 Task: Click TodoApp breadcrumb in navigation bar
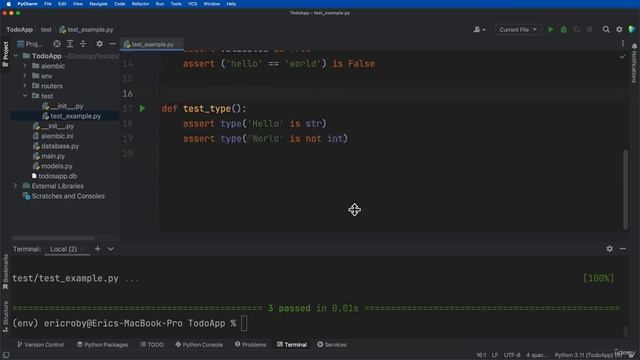point(20,29)
